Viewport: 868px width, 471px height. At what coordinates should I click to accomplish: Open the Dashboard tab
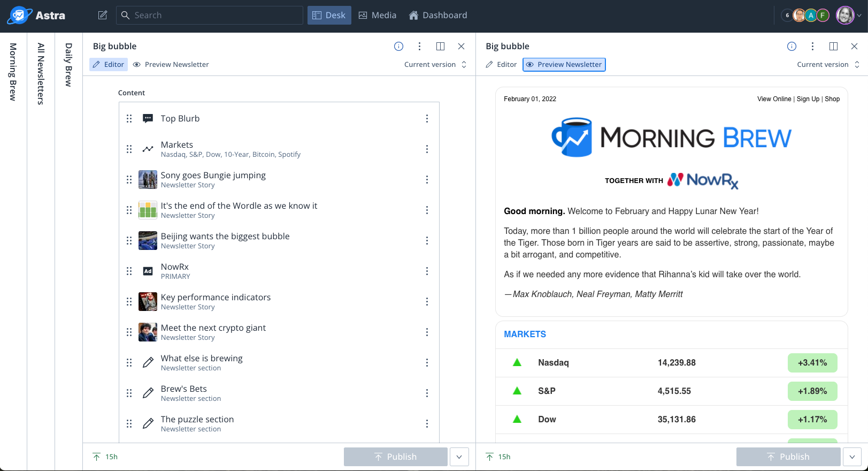pyautogui.click(x=438, y=15)
